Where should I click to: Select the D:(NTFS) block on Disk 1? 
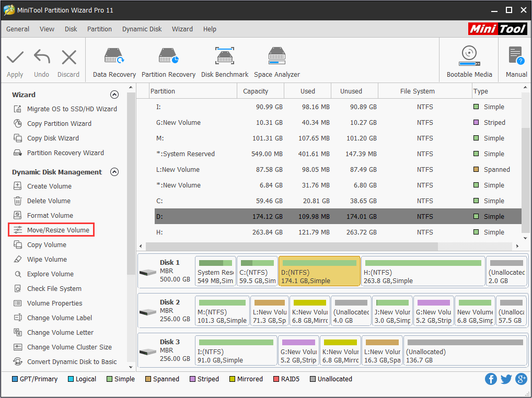(x=319, y=271)
